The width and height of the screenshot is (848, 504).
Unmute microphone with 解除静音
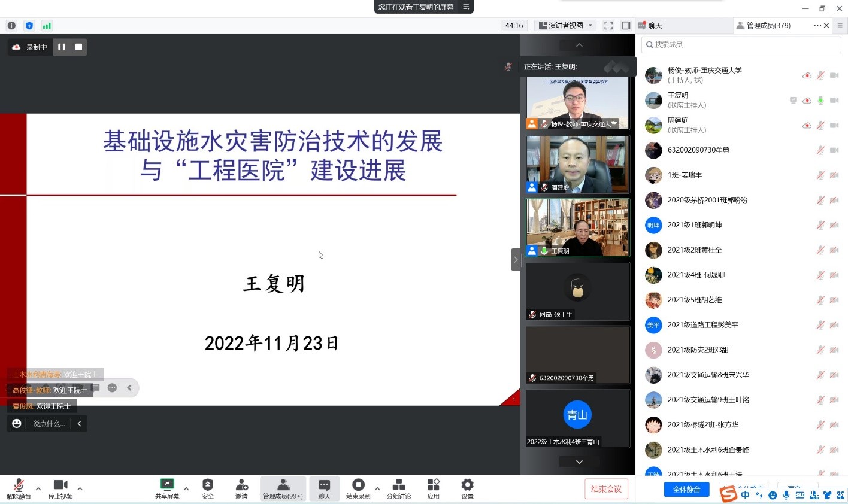19,488
